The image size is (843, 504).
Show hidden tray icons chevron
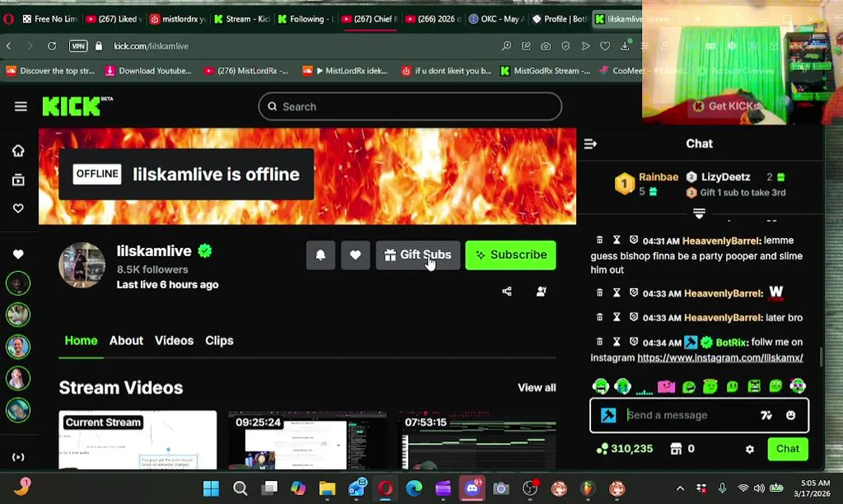pyautogui.click(x=679, y=489)
